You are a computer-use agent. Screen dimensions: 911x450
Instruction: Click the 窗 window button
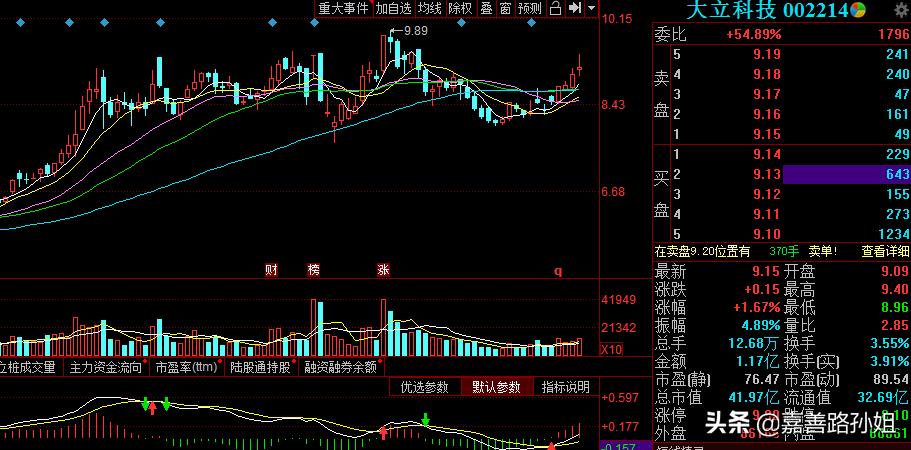point(505,8)
